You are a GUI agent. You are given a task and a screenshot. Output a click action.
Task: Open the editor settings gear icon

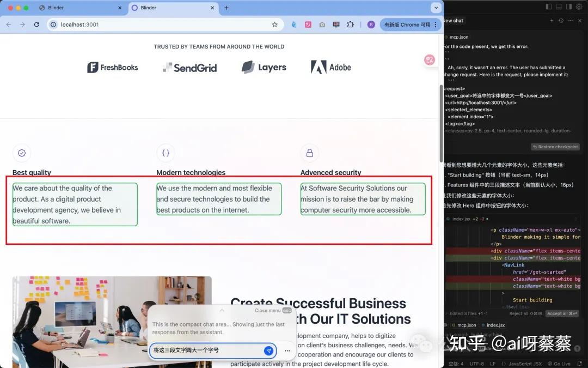pyautogui.click(x=578, y=7)
